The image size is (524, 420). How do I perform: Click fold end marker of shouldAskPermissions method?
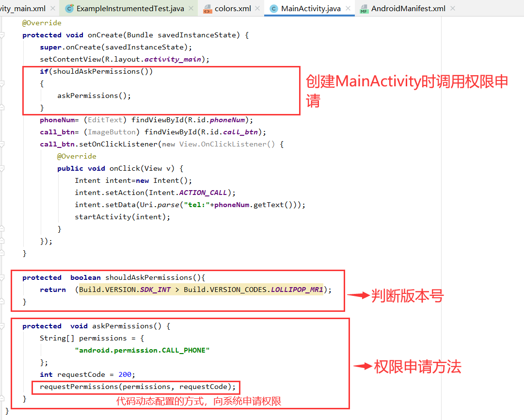(x=2, y=302)
